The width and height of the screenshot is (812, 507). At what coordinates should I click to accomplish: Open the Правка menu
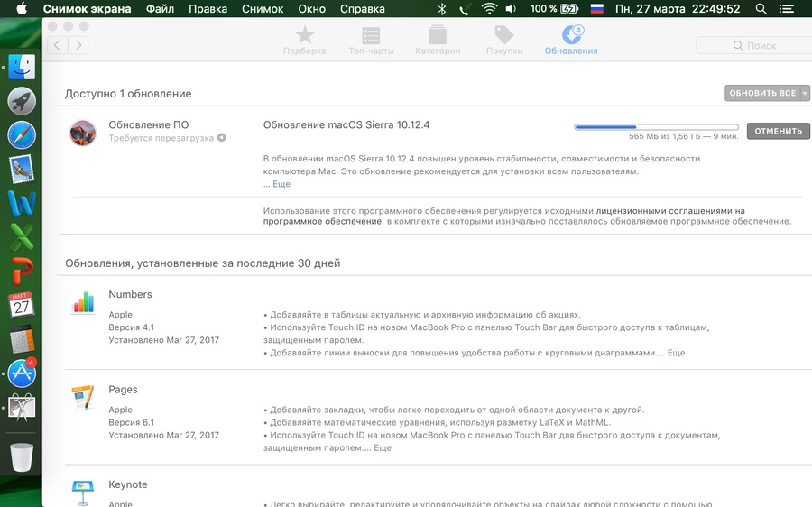tap(208, 9)
